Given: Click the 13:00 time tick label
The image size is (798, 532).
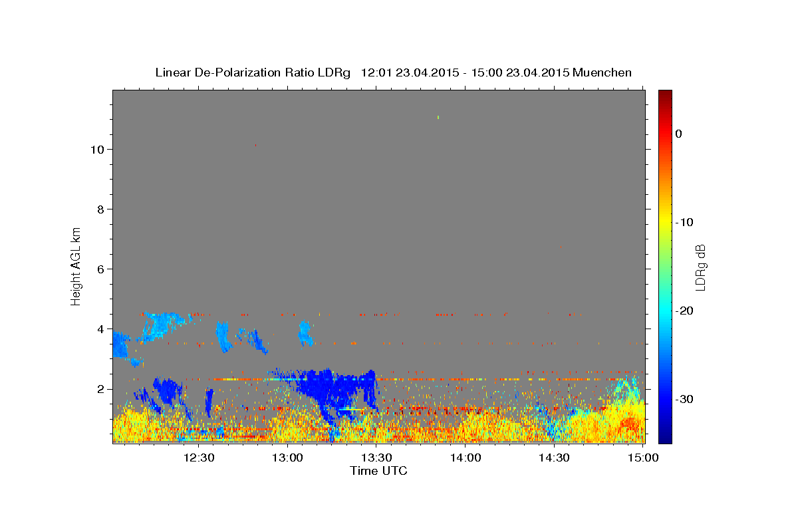Looking at the screenshot, I should pyautogui.click(x=287, y=458).
